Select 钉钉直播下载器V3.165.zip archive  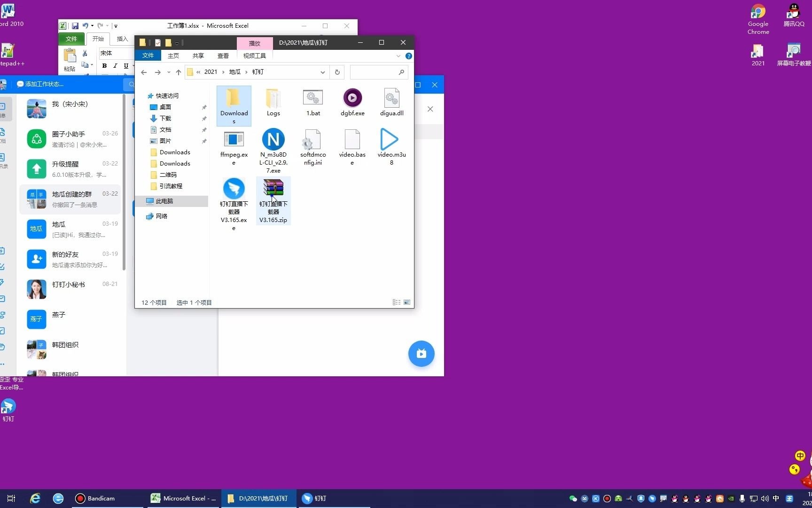pyautogui.click(x=273, y=201)
